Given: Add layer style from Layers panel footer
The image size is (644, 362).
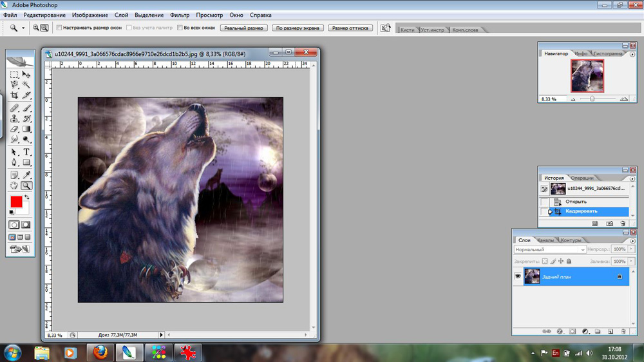Looking at the screenshot, I should [x=560, y=331].
